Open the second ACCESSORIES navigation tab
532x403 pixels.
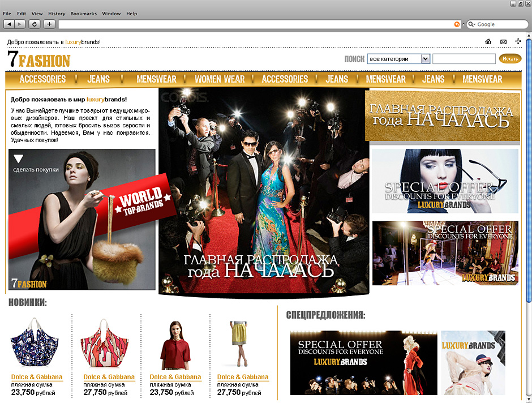(285, 79)
